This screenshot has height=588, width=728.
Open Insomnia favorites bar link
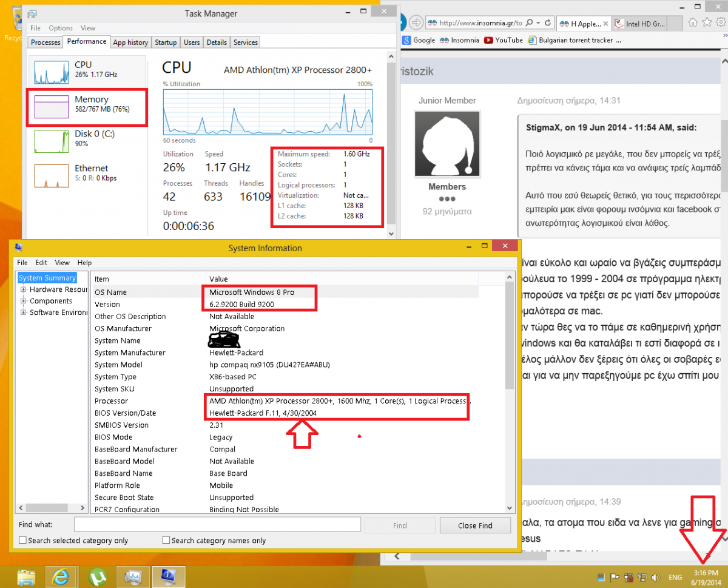(460, 40)
